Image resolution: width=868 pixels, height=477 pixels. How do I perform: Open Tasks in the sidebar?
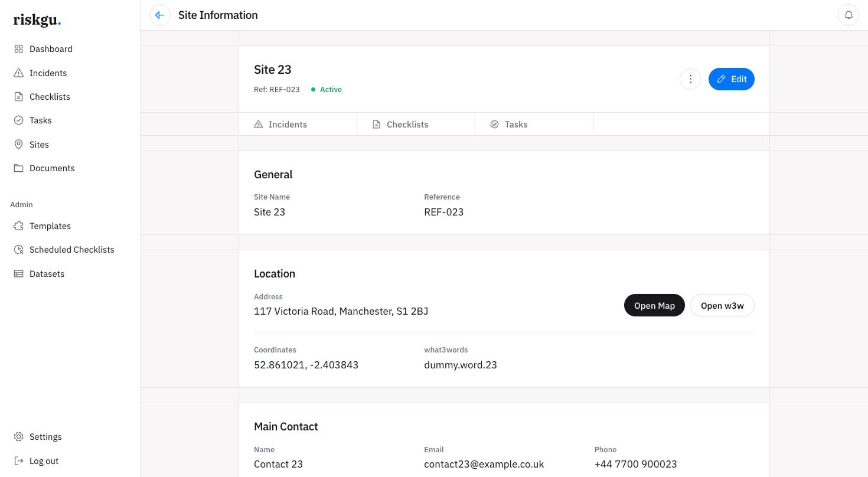pyautogui.click(x=40, y=120)
